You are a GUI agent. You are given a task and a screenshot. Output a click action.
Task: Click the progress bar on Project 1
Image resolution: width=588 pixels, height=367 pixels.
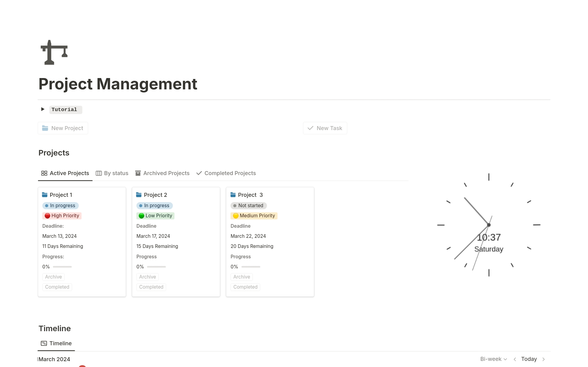62,267
